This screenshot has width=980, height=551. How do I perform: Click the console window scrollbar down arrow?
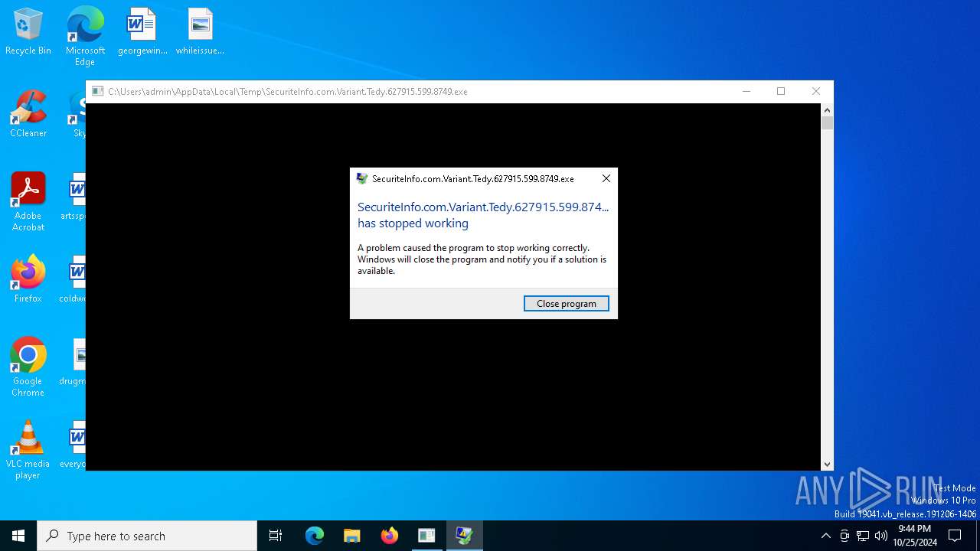click(x=827, y=465)
